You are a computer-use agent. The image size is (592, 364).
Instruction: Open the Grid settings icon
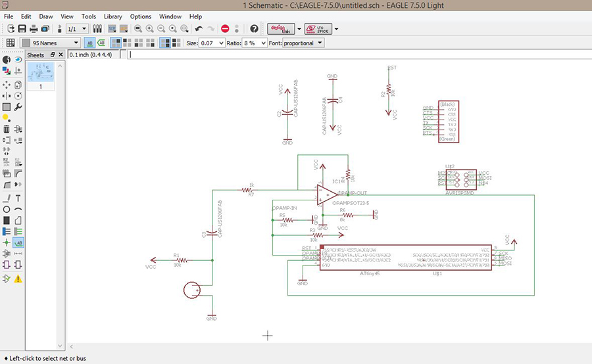pyautogui.click(x=11, y=43)
